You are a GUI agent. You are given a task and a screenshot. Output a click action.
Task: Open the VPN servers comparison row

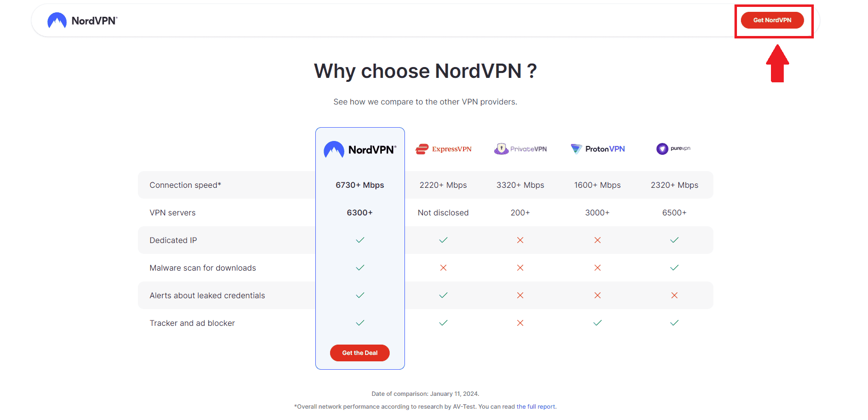click(172, 212)
